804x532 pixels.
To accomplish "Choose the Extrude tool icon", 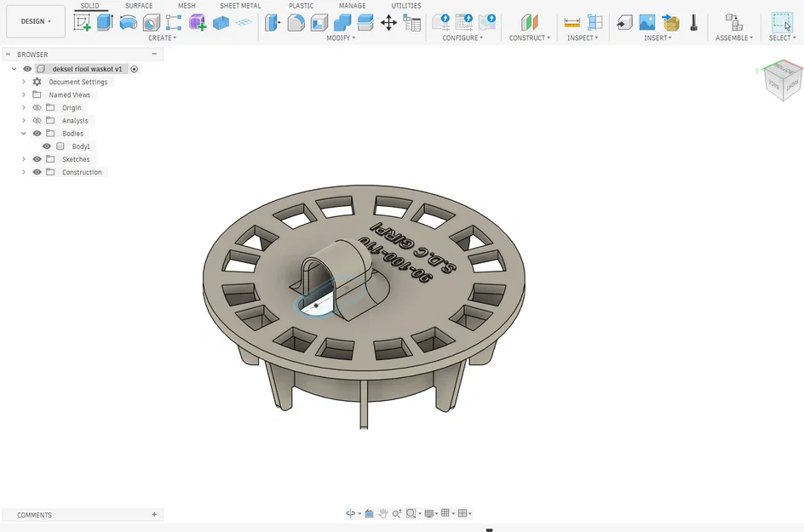I will click(105, 22).
